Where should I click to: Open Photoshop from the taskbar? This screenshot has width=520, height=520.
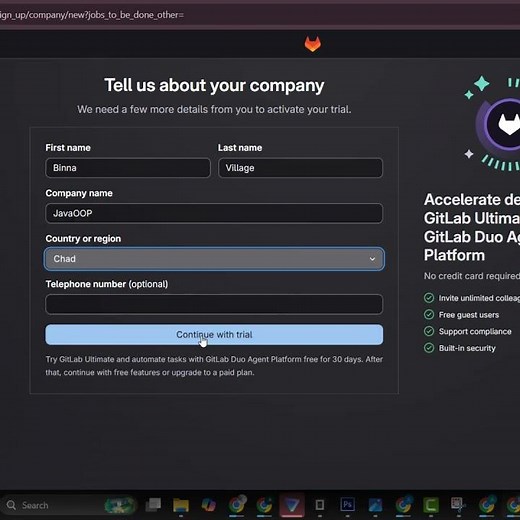[x=347, y=505]
